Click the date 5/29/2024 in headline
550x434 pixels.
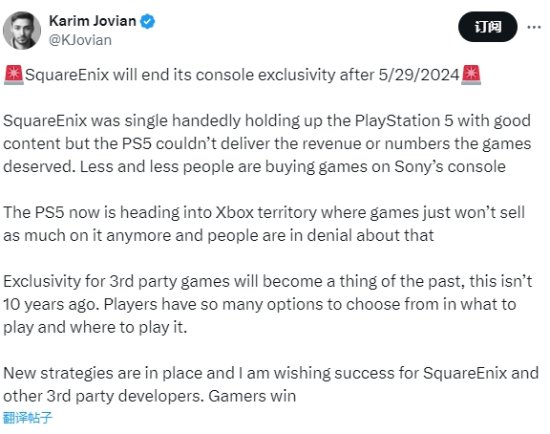[x=419, y=75]
